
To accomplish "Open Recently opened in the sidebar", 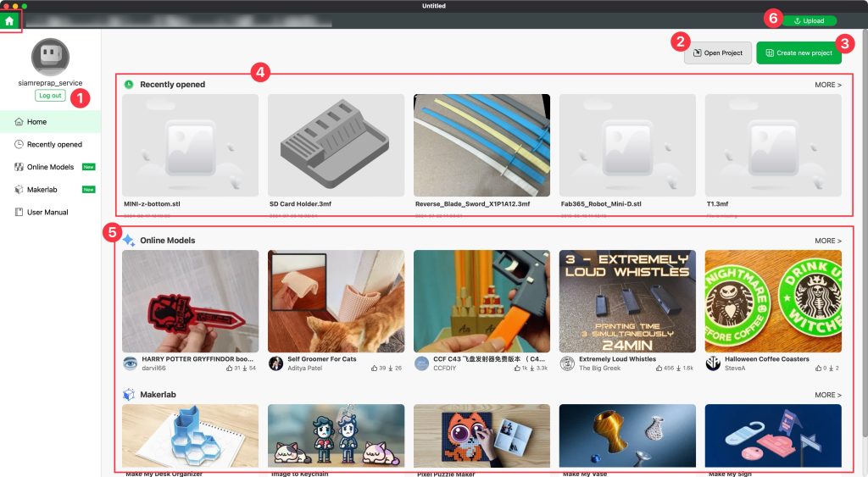I will pos(54,145).
